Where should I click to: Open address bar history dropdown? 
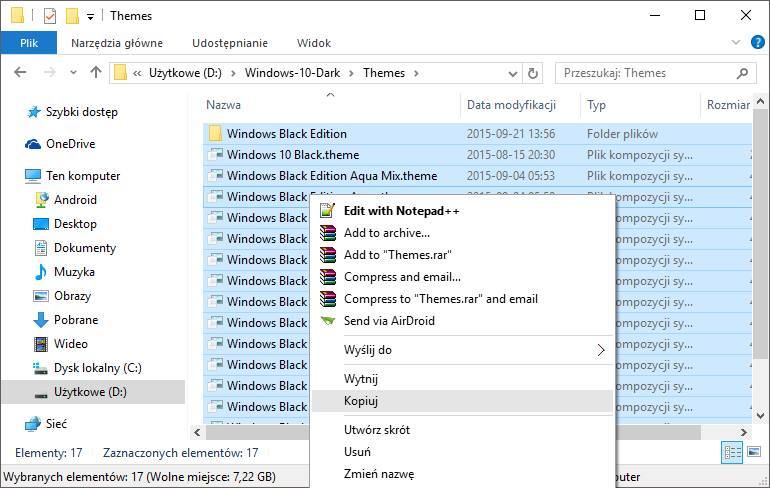pos(513,74)
